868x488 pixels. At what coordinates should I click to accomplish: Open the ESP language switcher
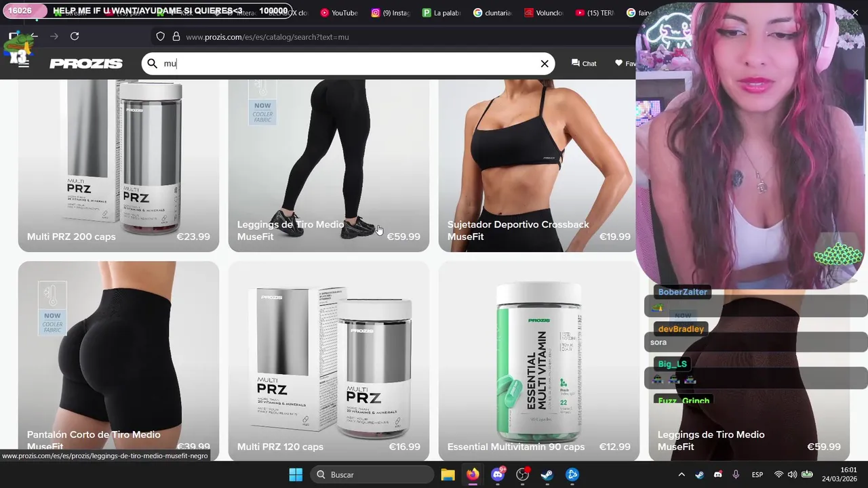coord(757,474)
